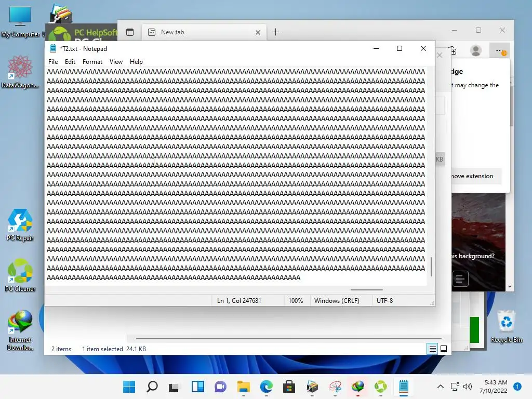
Task: Open taskbar Search
Action: click(152, 387)
